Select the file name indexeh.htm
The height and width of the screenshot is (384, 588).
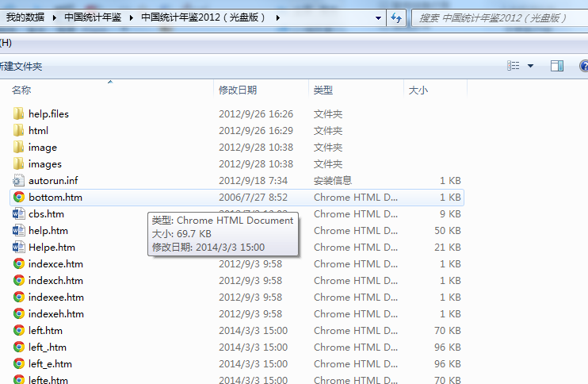(x=56, y=314)
